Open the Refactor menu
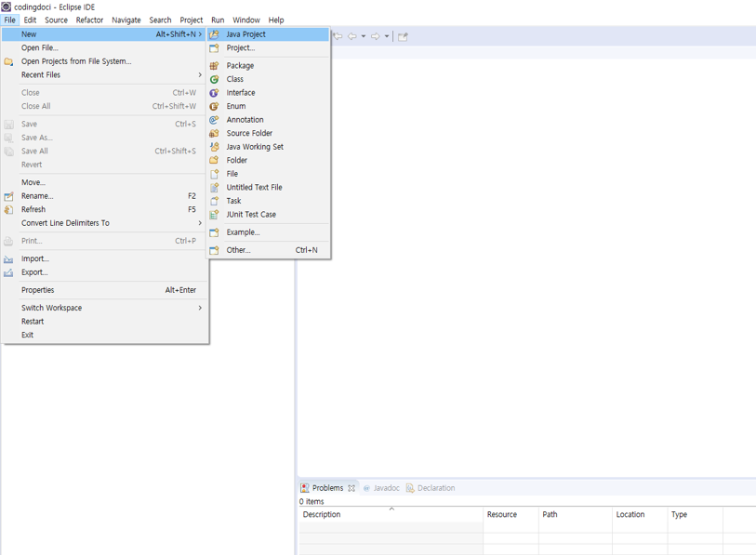 [x=89, y=20]
